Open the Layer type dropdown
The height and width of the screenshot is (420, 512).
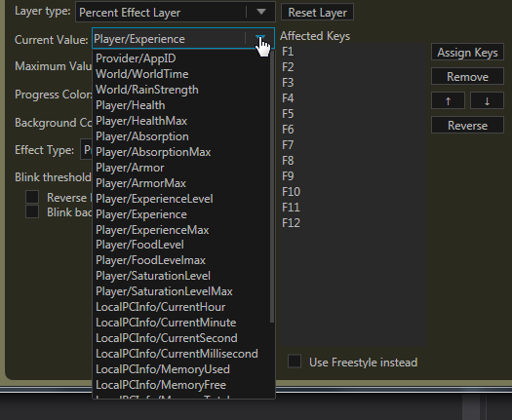pos(176,12)
